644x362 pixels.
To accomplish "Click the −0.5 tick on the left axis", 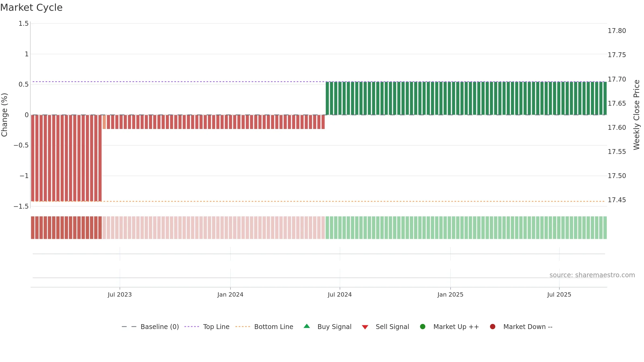I will [21, 145].
